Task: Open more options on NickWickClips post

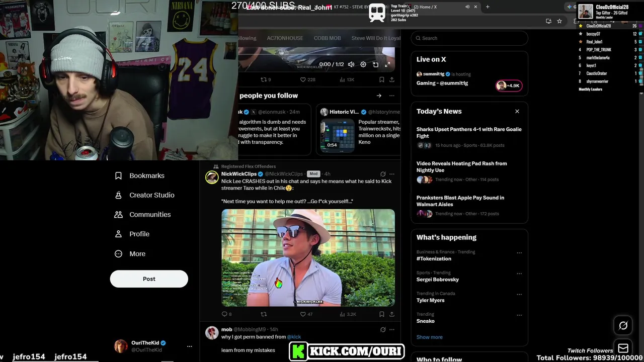Action: [x=392, y=174]
